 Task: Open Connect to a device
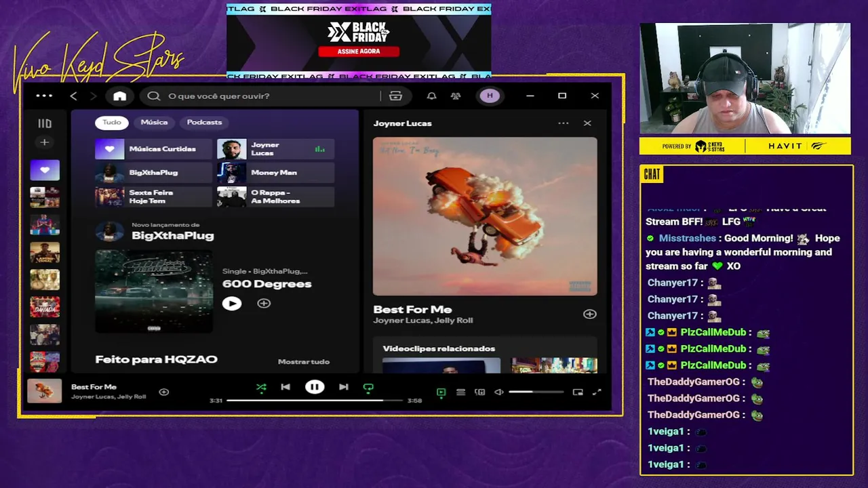coord(479,392)
